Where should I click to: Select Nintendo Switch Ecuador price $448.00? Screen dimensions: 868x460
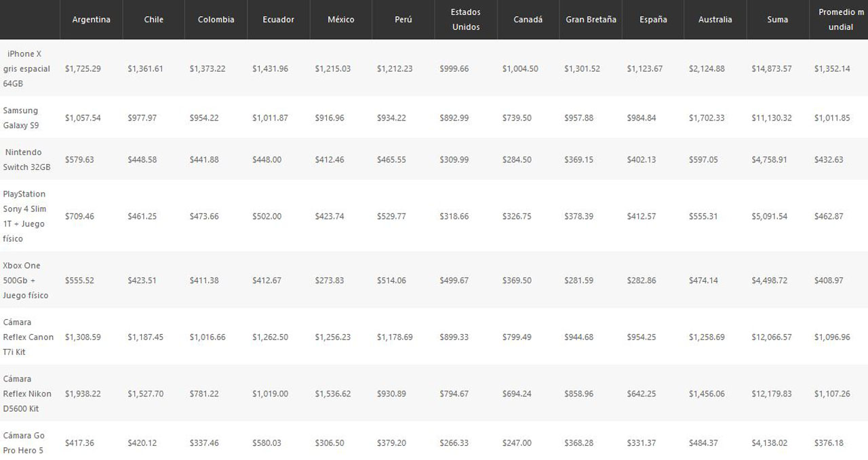267,160
